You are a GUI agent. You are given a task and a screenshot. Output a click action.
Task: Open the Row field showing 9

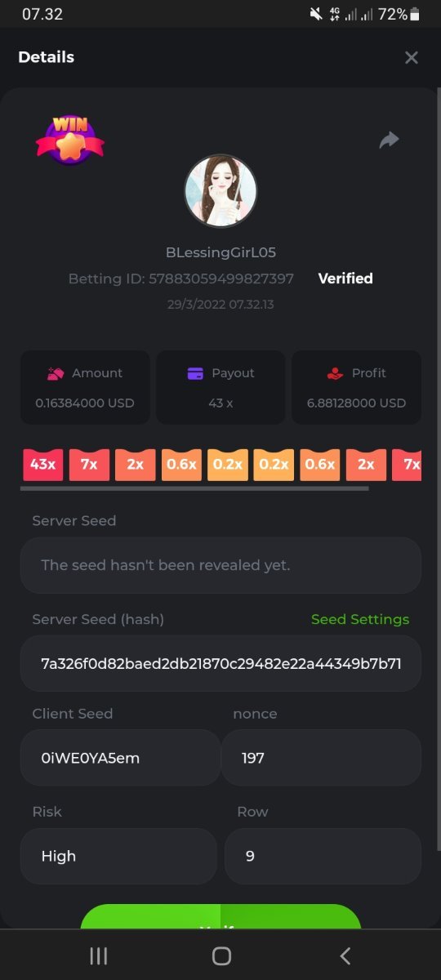pyautogui.click(x=323, y=856)
